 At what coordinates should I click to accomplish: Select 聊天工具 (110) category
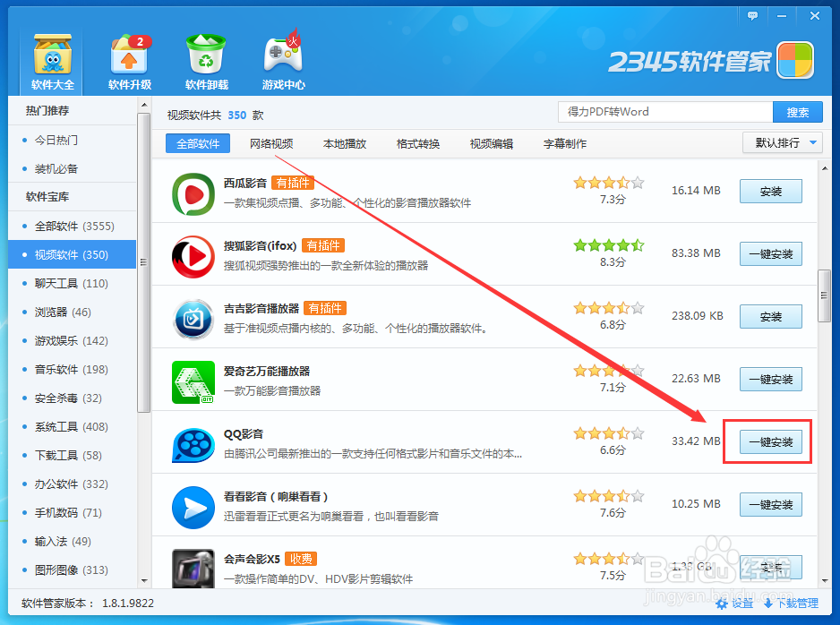pyautogui.click(x=73, y=283)
